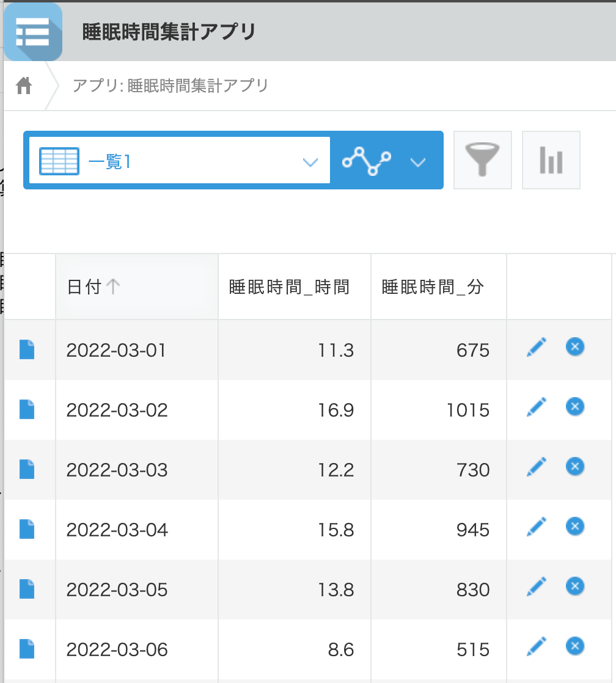Open the bar chart aggregate icon
This screenshot has height=683, width=616.
click(551, 160)
